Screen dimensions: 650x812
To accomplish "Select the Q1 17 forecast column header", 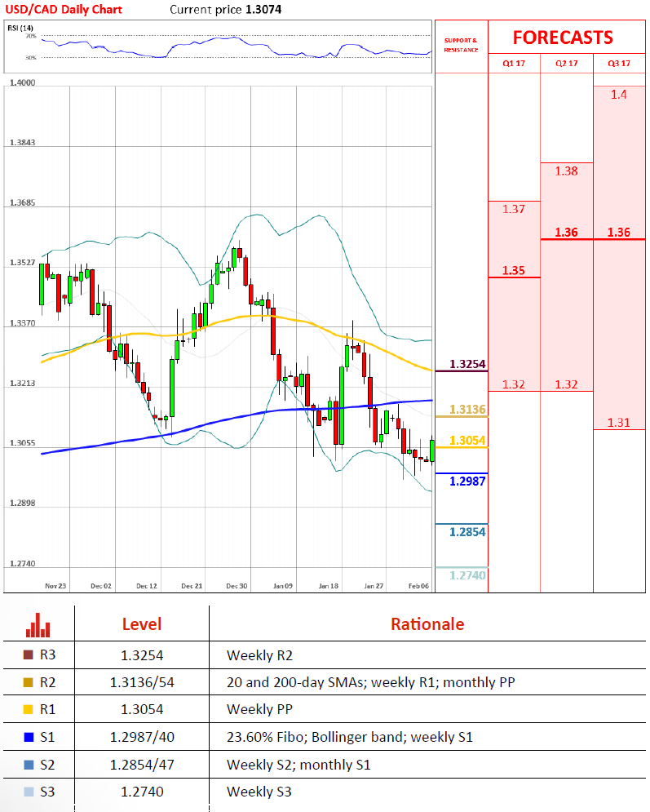I will click(x=514, y=63).
